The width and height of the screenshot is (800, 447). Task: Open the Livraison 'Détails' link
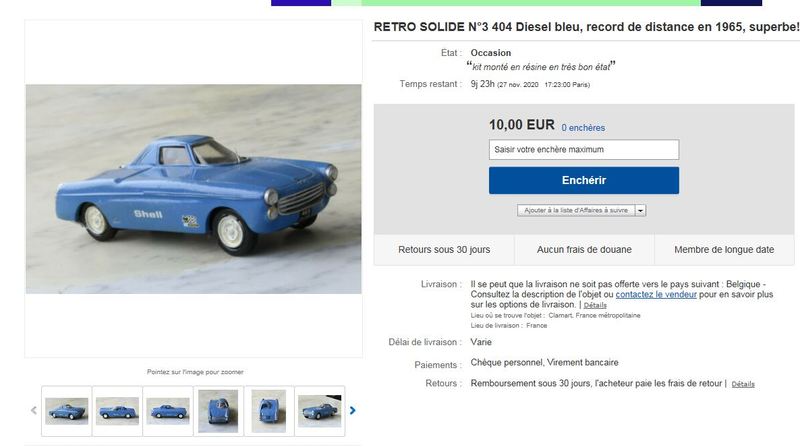(x=595, y=305)
